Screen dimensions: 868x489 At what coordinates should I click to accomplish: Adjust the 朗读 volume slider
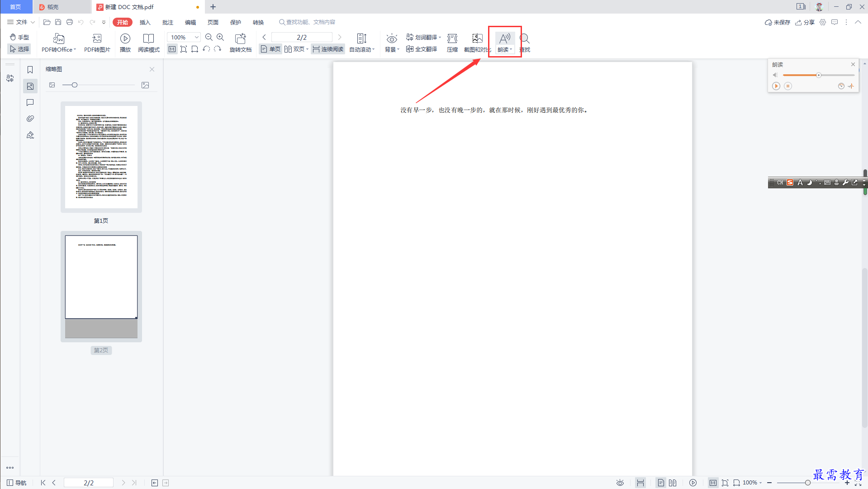click(x=818, y=75)
